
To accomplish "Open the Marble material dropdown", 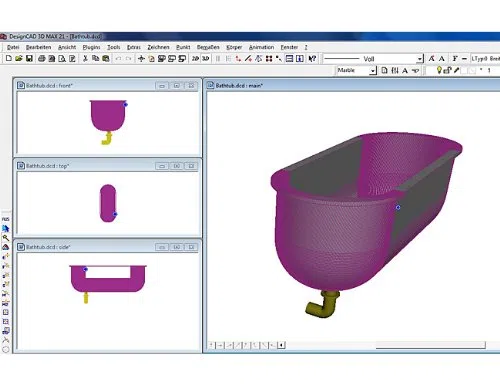I will [x=373, y=71].
